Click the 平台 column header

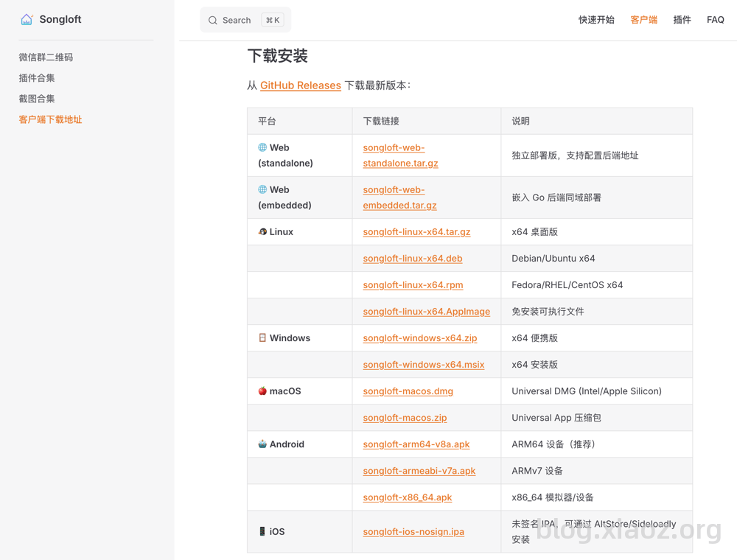267,121
